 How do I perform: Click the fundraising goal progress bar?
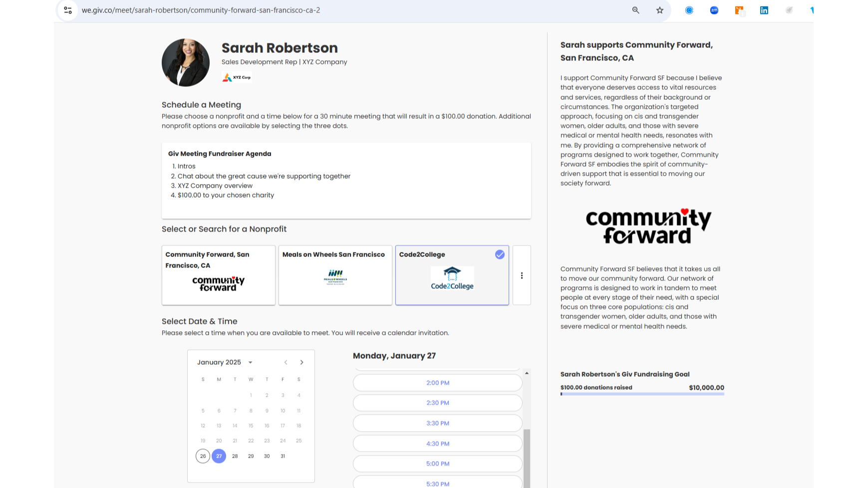click(x=642, y=394)
